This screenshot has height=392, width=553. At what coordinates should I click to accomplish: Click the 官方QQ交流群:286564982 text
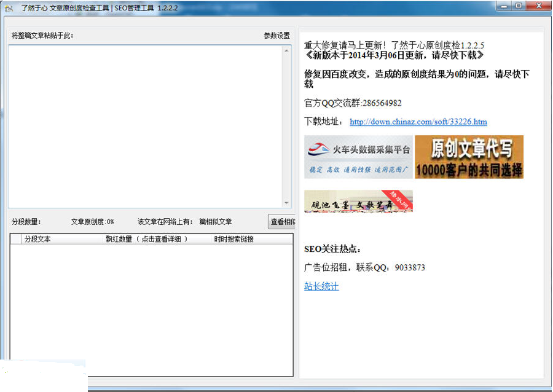pyautogui.click(x=353, y=103)
